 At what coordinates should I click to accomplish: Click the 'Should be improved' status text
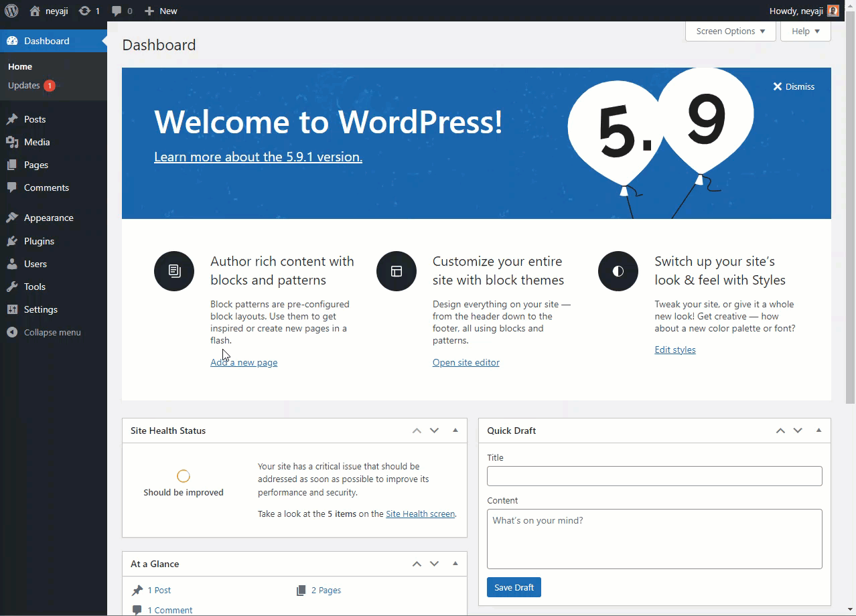[184, 492]
